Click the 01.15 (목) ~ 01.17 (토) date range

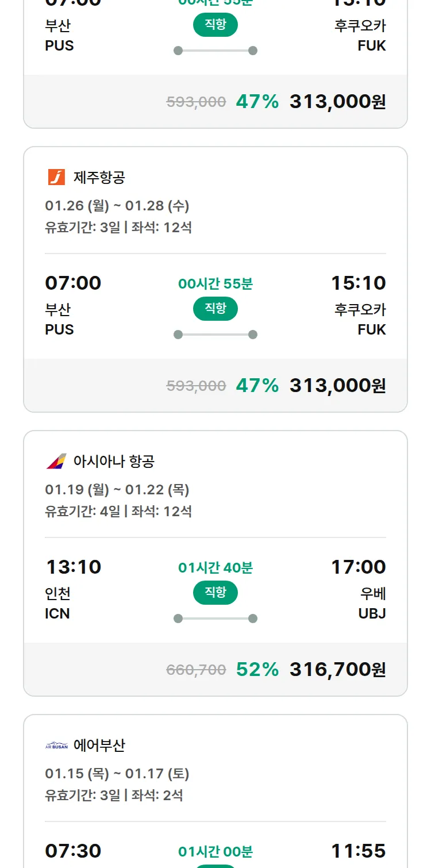117,774
